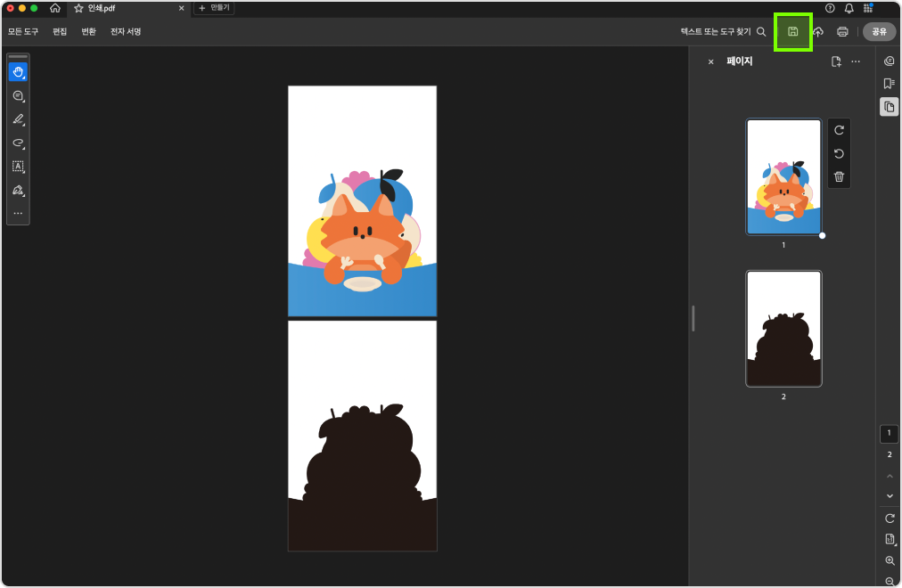Toggle the bookmarks panel in right rail

click(x=889, y=84)
